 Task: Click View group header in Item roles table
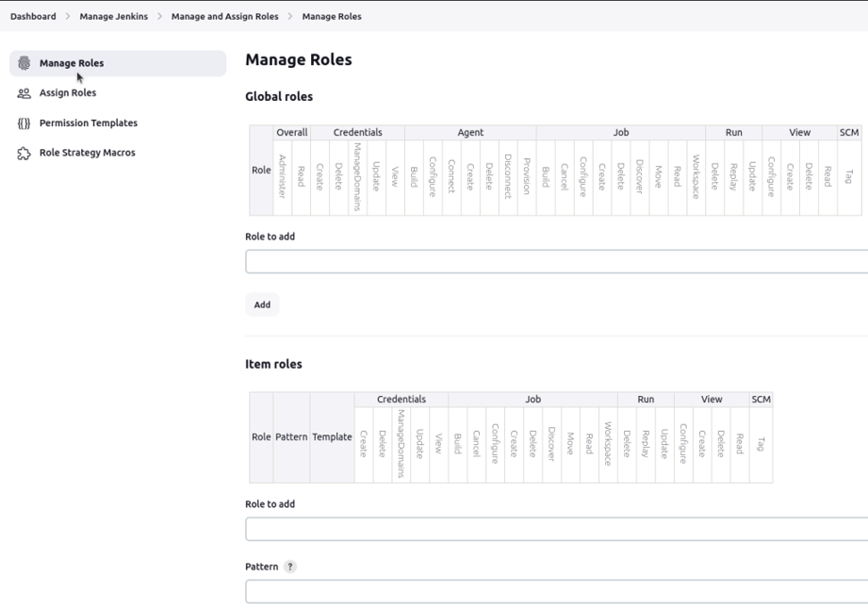point(712,400)
